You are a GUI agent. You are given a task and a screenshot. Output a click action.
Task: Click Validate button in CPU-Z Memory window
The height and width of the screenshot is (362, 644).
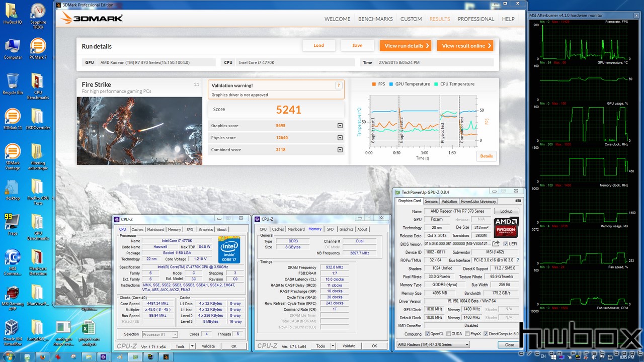[x=349, y=346]
